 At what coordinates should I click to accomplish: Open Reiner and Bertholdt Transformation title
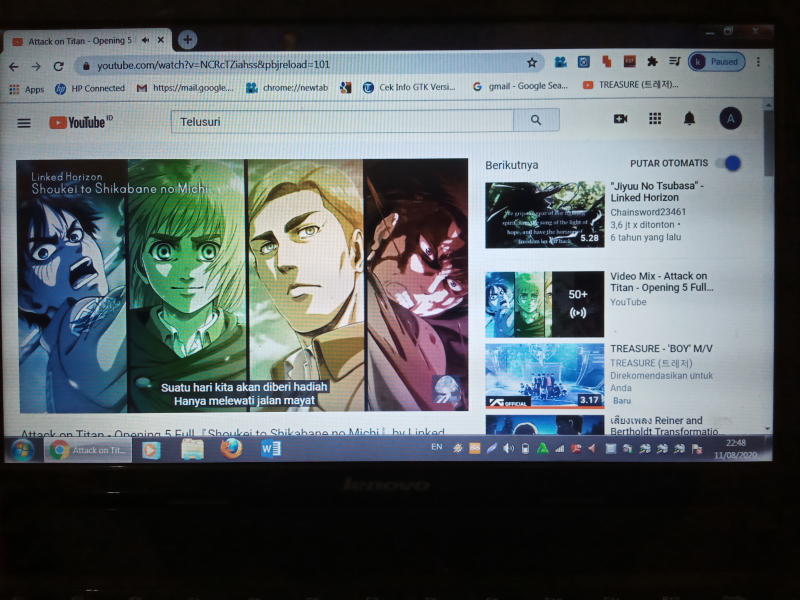click(x=664, y=426)
